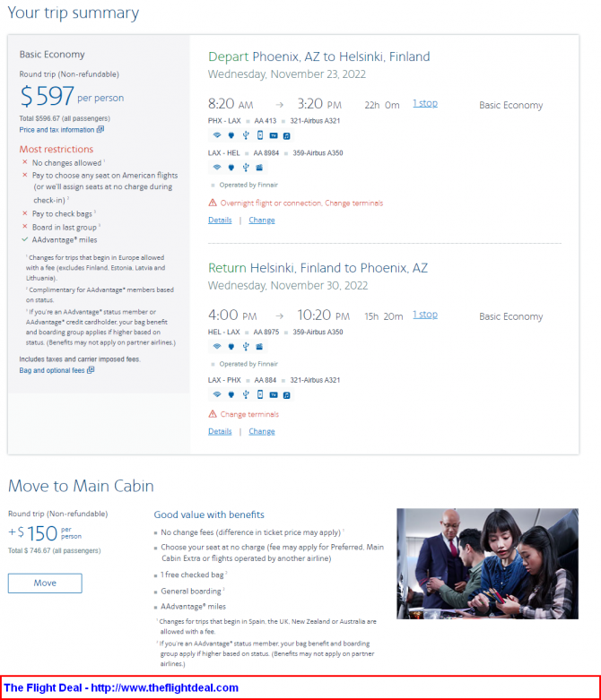Show the departing flight's 1 stop details
This screenshot has width=601, height=700.
[x=425, y=104]
